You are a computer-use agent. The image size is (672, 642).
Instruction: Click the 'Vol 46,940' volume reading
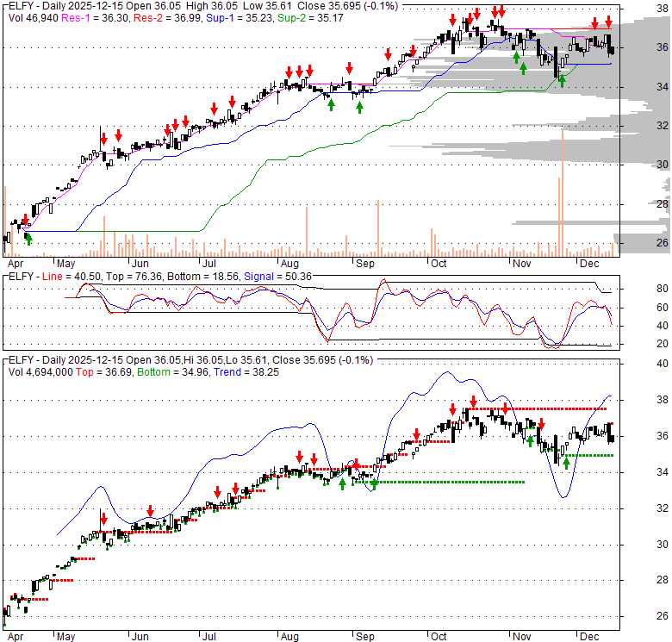tap(34, 18)
